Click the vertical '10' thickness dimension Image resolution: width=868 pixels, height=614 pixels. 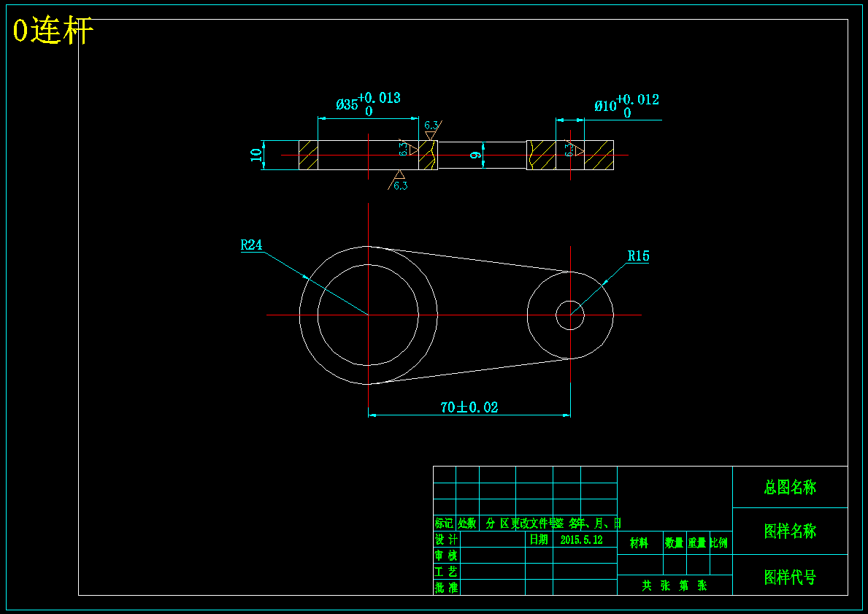(256, 155)
